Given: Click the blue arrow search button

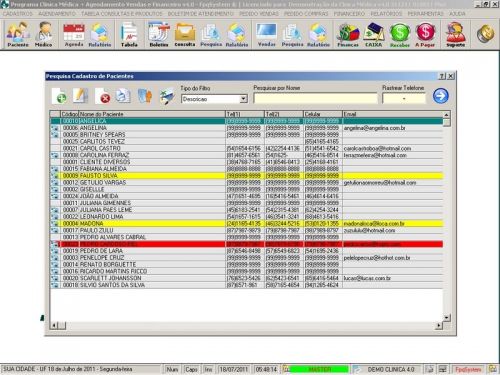Looking at the screenshot, I should pos(441,96).
